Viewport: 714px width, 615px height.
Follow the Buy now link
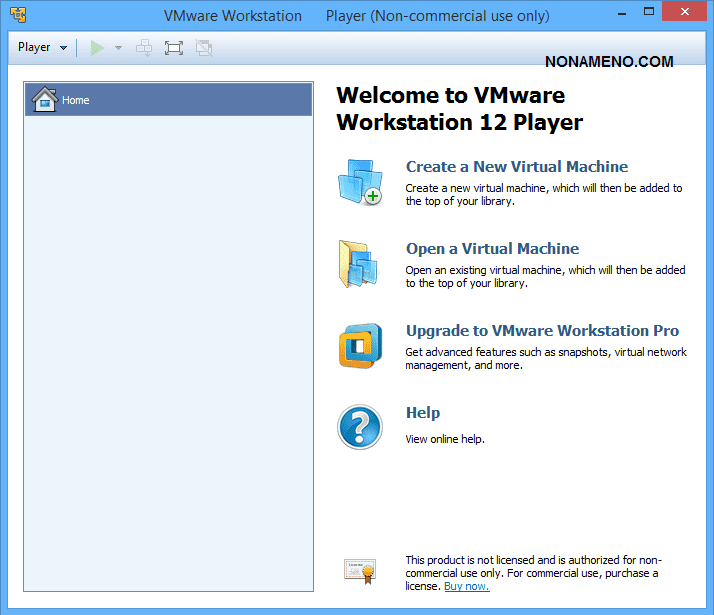coord(466,586)
